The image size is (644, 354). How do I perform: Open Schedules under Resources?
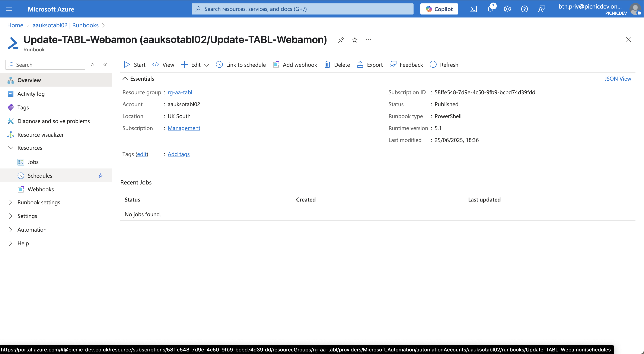pyautogui.click(x=56, y=175)
